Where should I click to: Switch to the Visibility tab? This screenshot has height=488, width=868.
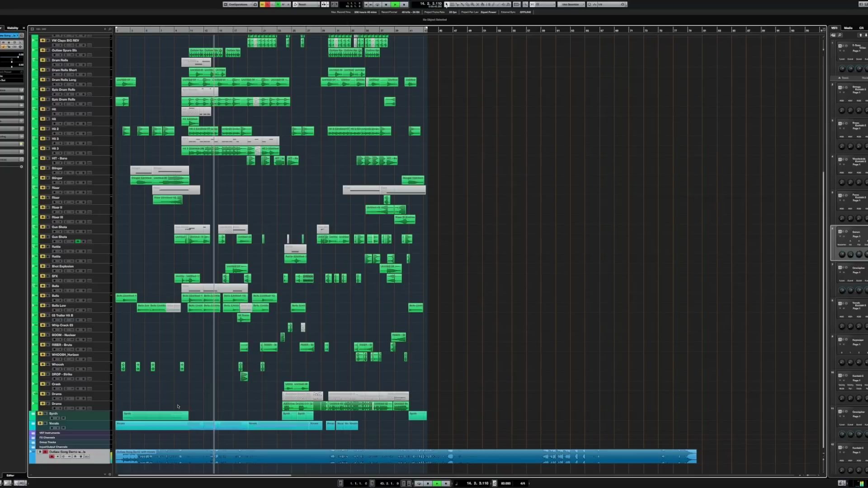coord(13,28)
